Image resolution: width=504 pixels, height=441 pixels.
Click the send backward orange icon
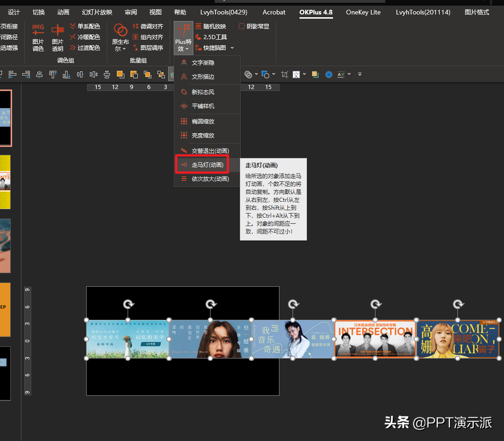tap(134, 75)
